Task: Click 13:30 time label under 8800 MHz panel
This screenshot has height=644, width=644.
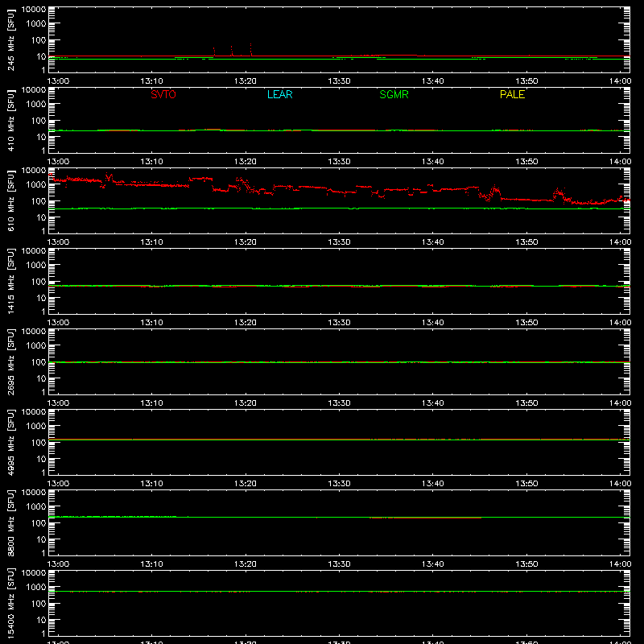Action: (339, 564)
